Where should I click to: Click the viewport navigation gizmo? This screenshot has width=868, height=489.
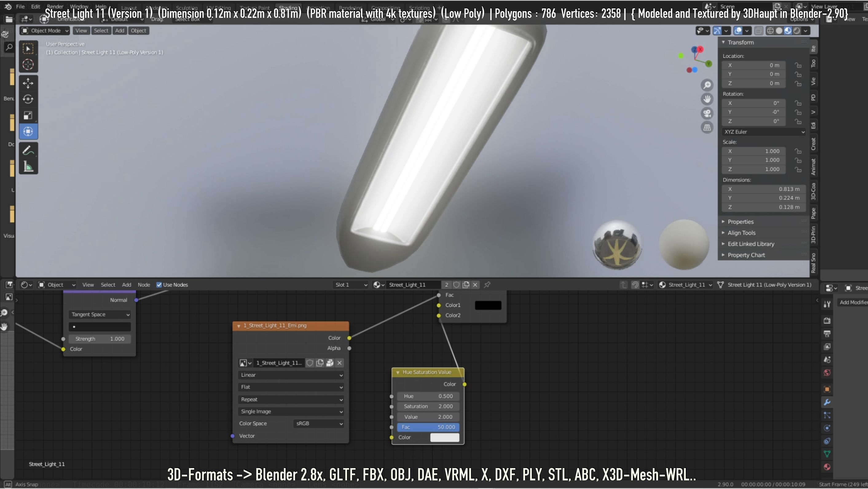tap(695, 60)
